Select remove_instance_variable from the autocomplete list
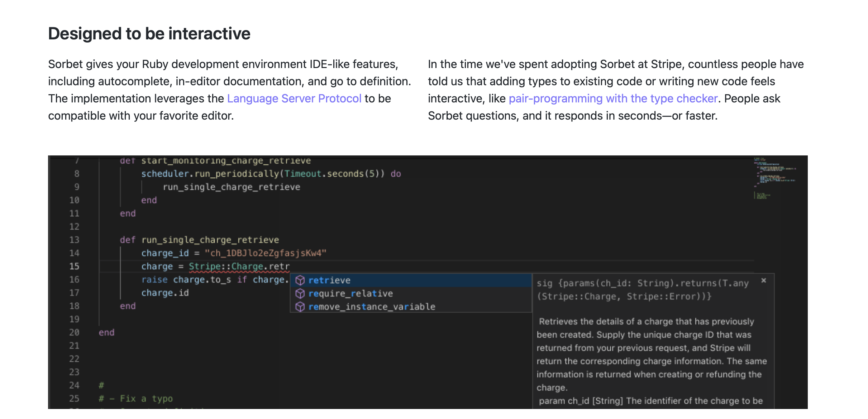 [372, 307]
